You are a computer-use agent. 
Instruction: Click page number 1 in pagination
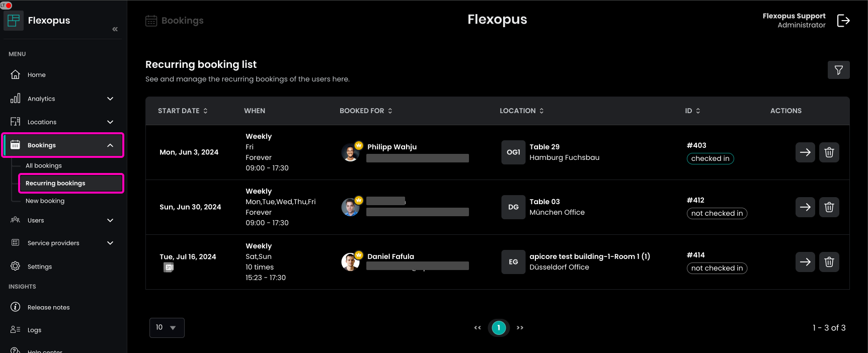tap(499, 328)
